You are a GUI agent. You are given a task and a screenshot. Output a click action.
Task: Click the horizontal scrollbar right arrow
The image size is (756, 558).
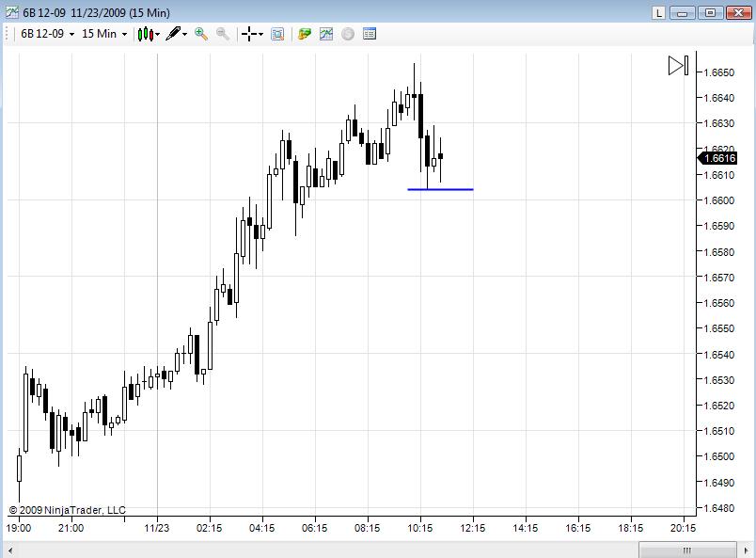point(747,550)
